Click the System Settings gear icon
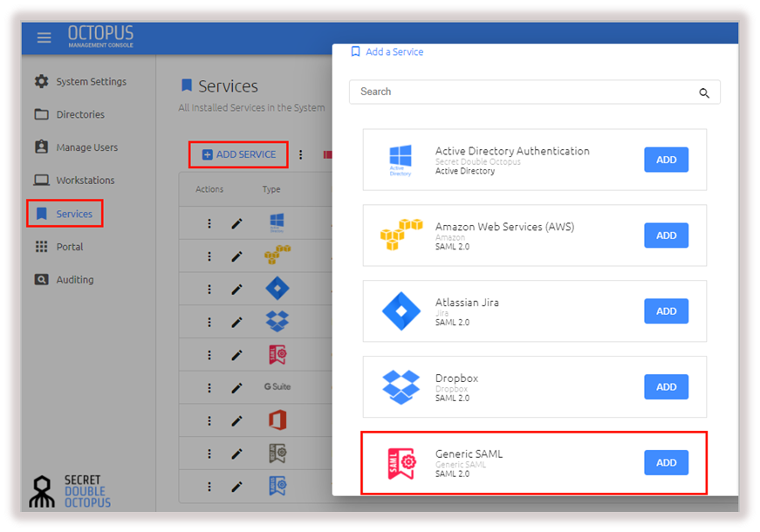Viewport: 760px width, 532px height. [42, 81]
